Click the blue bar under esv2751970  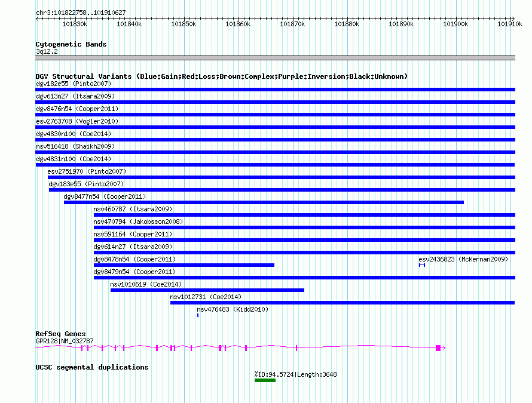click(x=282, y=177)
